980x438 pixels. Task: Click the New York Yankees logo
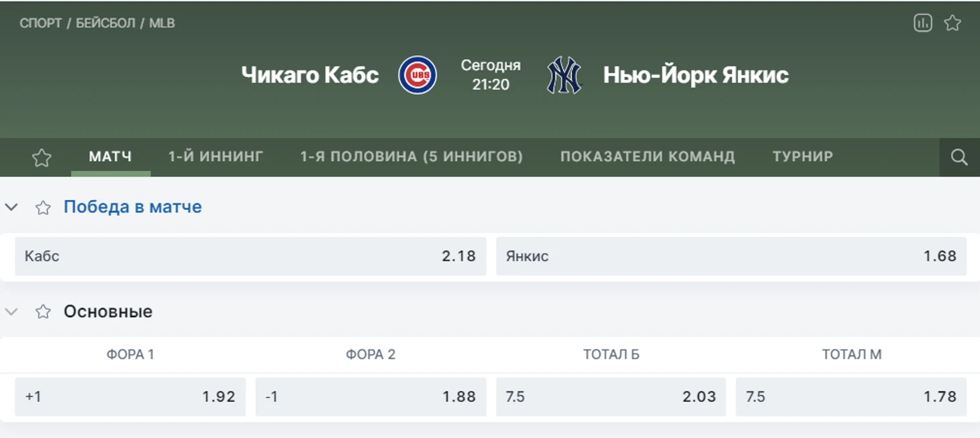click(564, 74)
